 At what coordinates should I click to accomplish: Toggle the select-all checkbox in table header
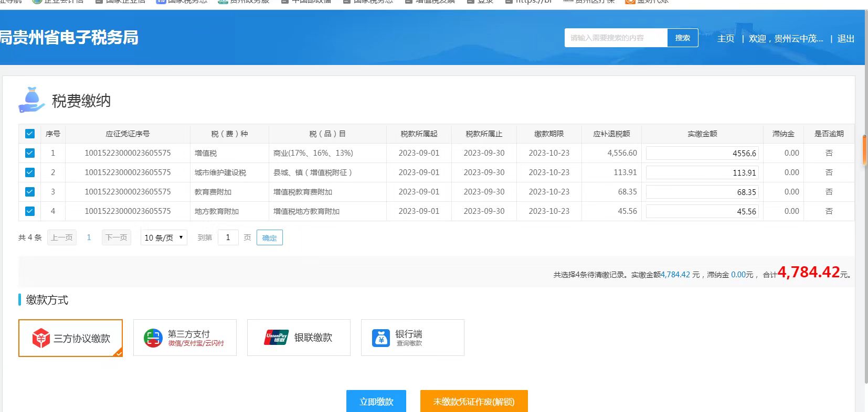(x=30, y=134)
